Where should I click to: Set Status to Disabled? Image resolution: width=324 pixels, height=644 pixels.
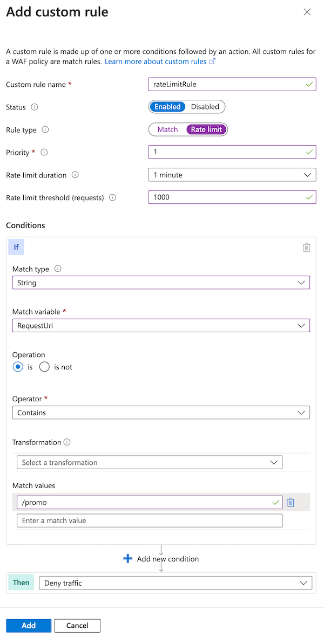tap(205, 107)
